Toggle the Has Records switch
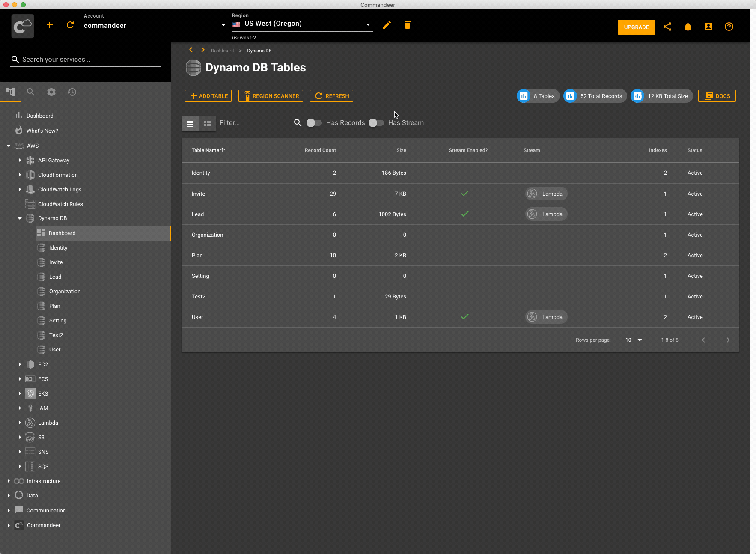 tap(314, 123)
